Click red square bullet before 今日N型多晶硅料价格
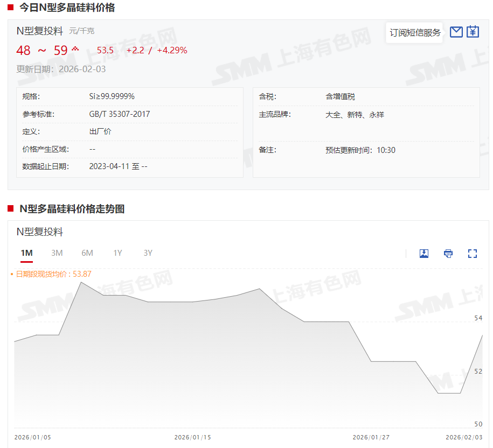493x448 pixels. tap(10, 8)
